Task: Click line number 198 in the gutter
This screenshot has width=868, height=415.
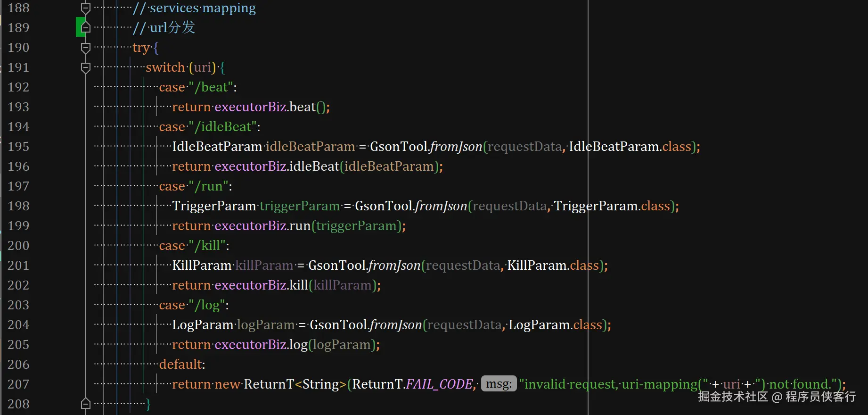Action: [x=18, y=206]
